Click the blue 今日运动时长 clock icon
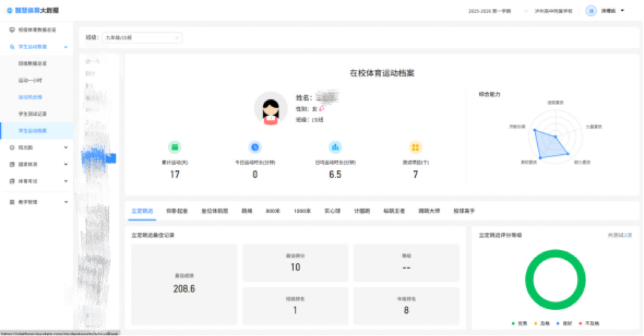The image size is (644, 336). pyautogui.click(x=255, y=147)
